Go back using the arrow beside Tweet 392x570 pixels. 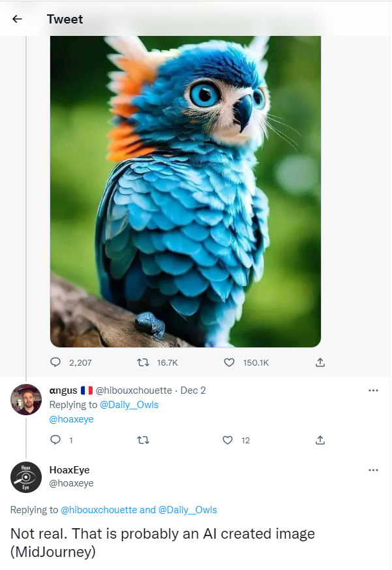click(x=17, y=19)
